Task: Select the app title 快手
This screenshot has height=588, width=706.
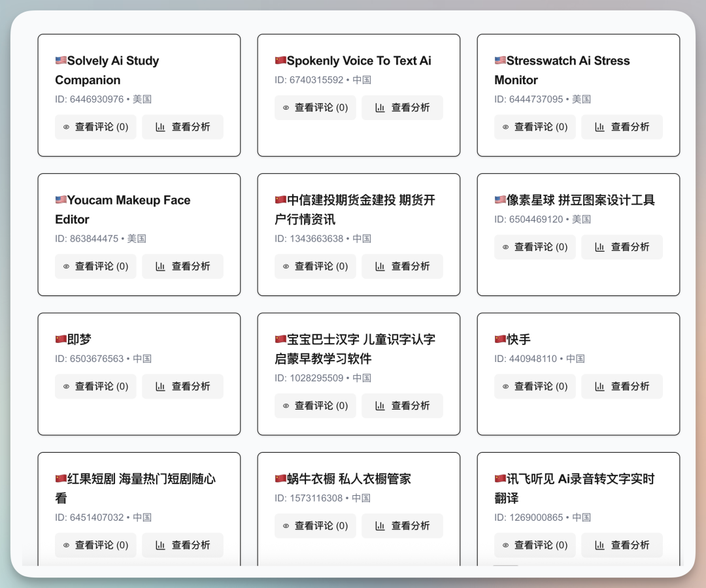Action: click(518, 340)
